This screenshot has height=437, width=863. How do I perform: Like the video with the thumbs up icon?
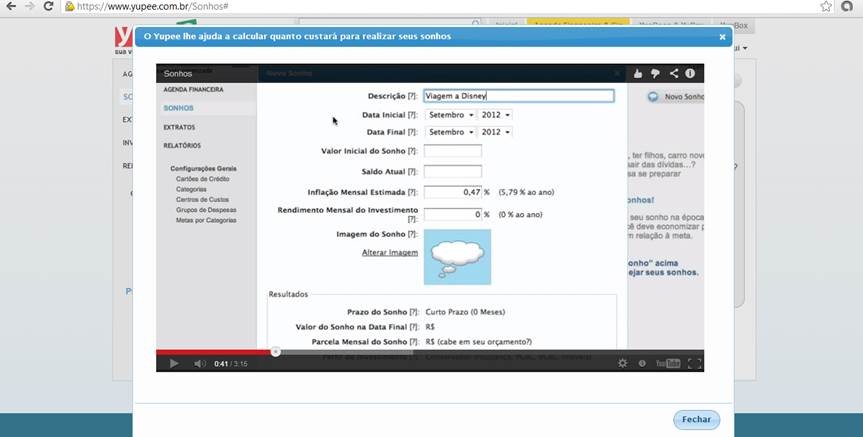638,73
